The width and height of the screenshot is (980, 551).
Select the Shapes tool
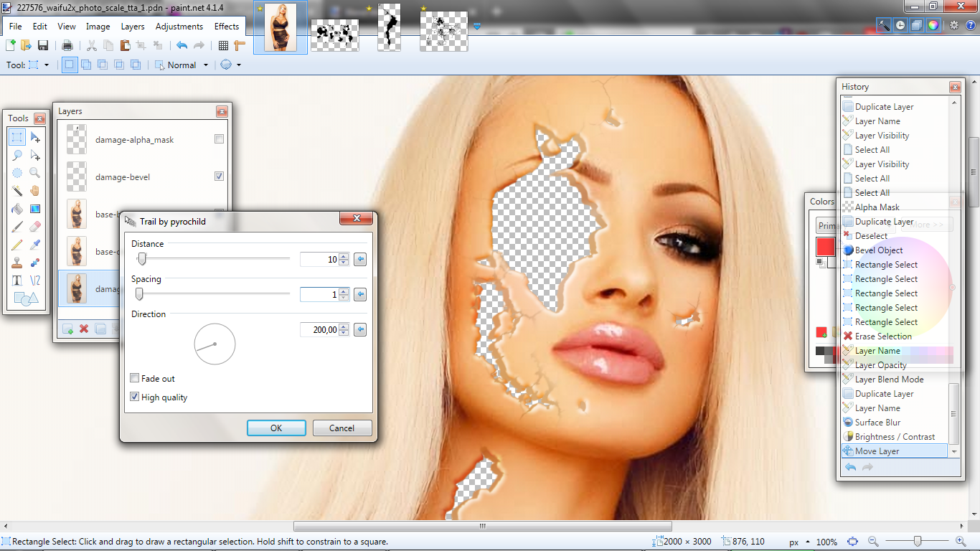point(25,298)
